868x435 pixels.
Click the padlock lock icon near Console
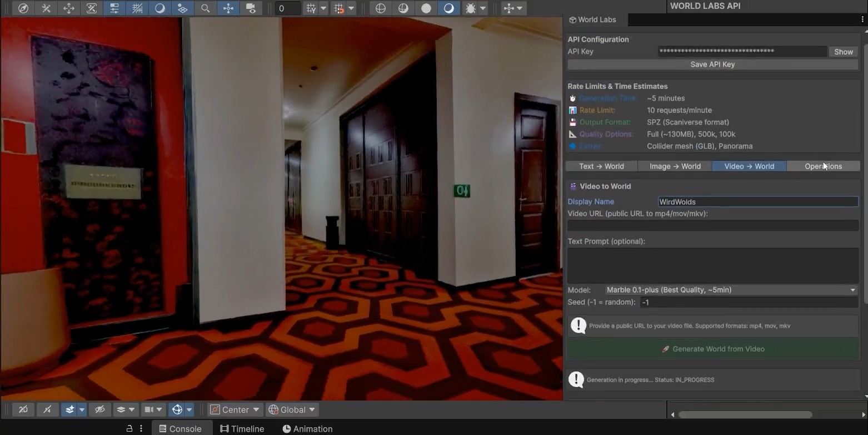(x=129, y=428)
